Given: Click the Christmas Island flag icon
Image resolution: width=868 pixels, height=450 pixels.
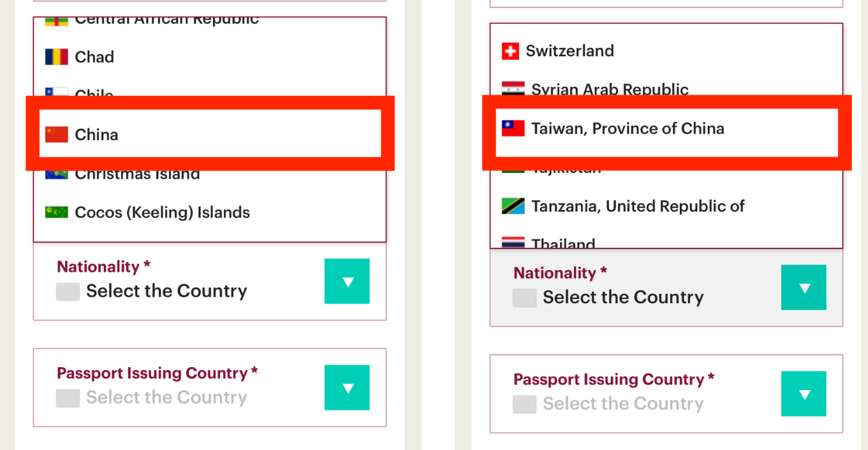Looking at the screenshot, I should click(x=57, y=174).
